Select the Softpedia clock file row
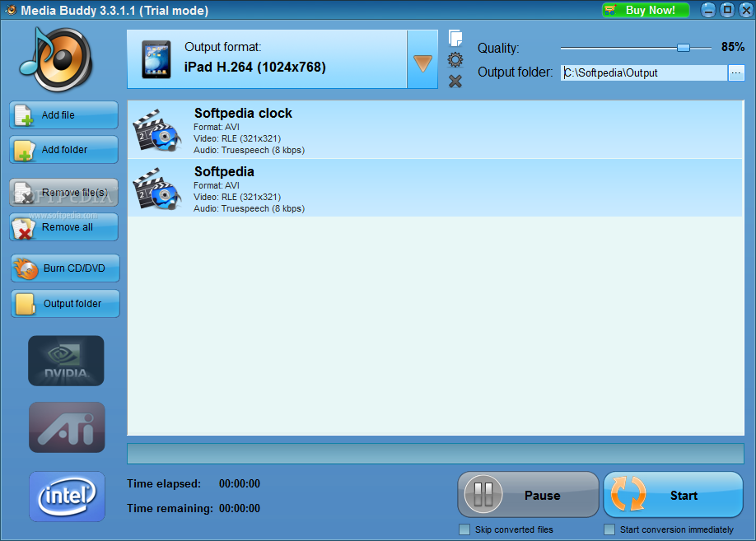This screenshot has width=756, height=541. (x=435, y=130)
